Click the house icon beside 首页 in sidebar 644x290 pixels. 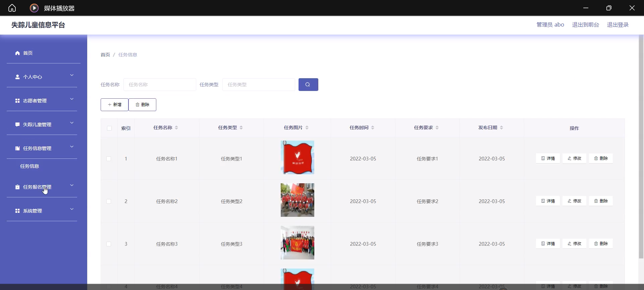tap(17, 53)
